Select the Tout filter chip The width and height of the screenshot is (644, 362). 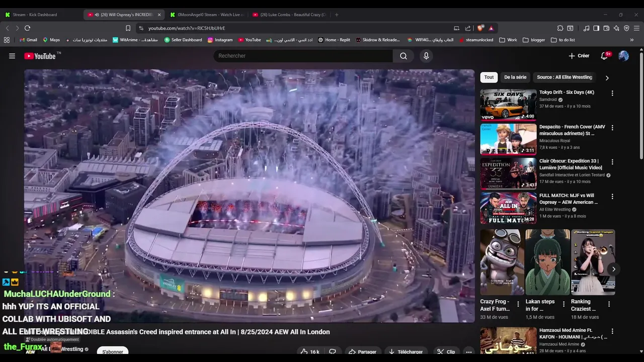click(489, 77)
